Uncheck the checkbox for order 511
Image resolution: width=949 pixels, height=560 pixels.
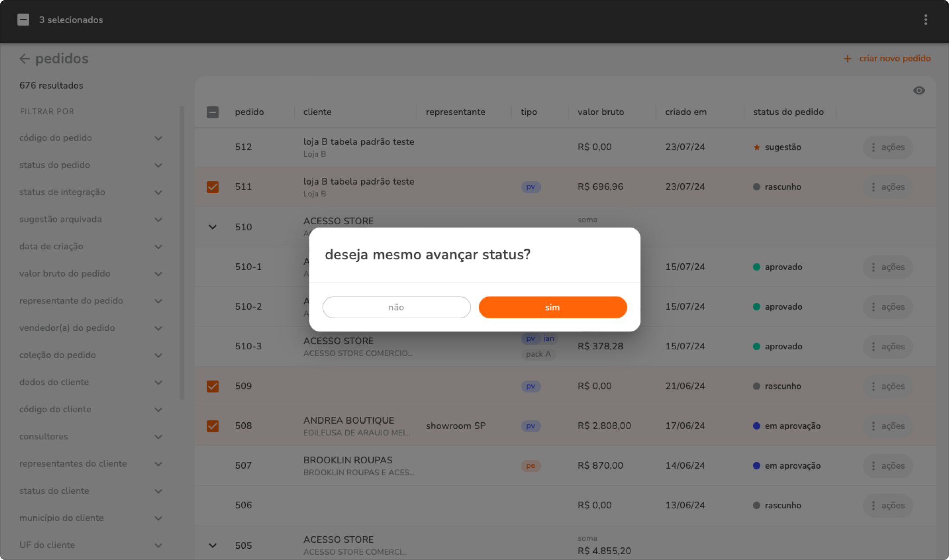coord(212,187)
